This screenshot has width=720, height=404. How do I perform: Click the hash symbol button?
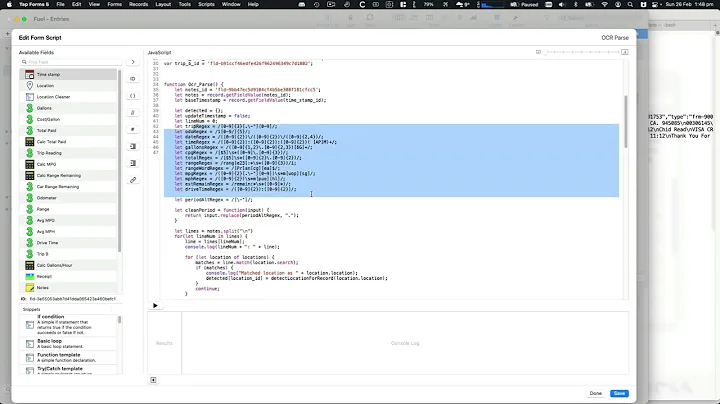[133, 129]
